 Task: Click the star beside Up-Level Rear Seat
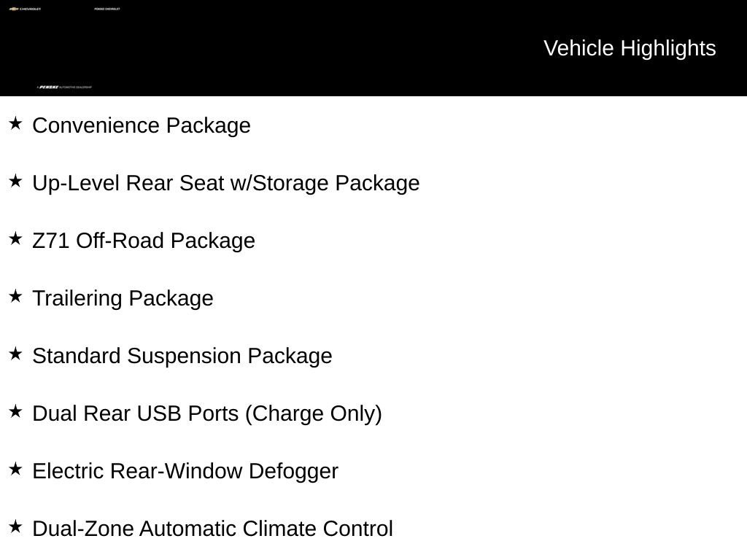coord(15,181)
